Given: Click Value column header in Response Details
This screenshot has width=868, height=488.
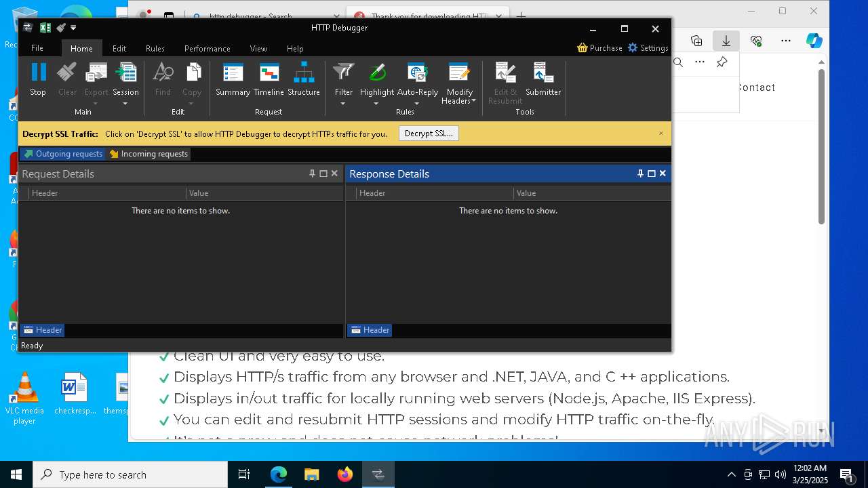Looking at the screenshot, I should [x=592, y=193].
